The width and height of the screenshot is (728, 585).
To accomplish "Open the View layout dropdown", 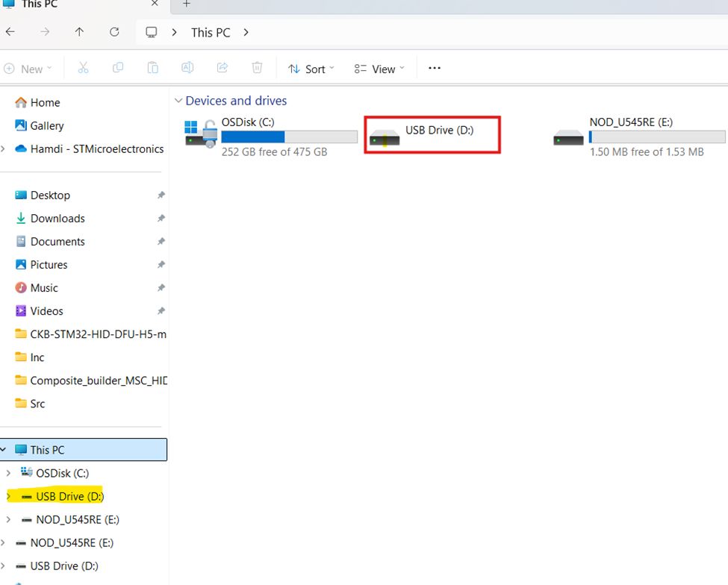I will [379, 69].
